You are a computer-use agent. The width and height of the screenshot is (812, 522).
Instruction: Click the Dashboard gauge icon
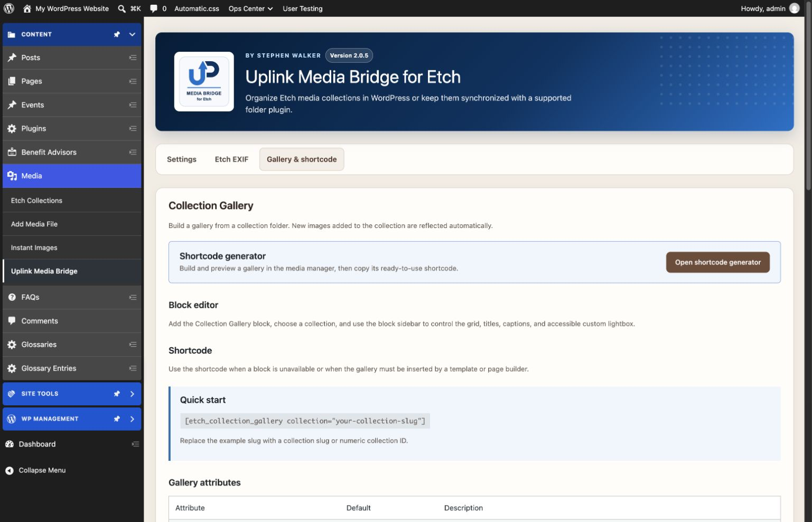tap(10, 444)
